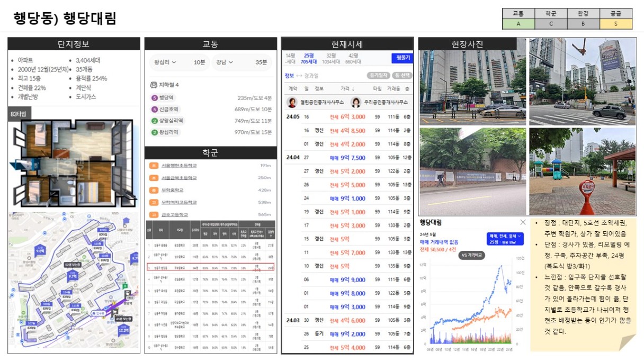Open the 금호고등학교 link
Screen dimensions: 644x362
click(x=175, y=214)
